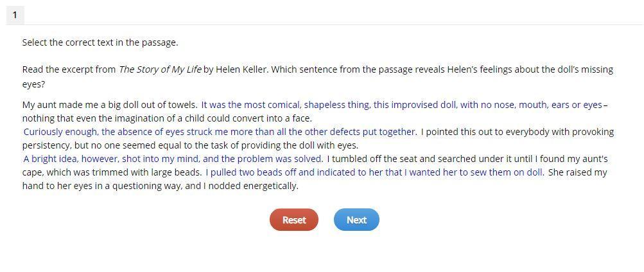Click the phrase 'cape, which was trimmed with large beads'
This screenshot has height=272, width=644.
pyautogui.click(x=112, y=172)
